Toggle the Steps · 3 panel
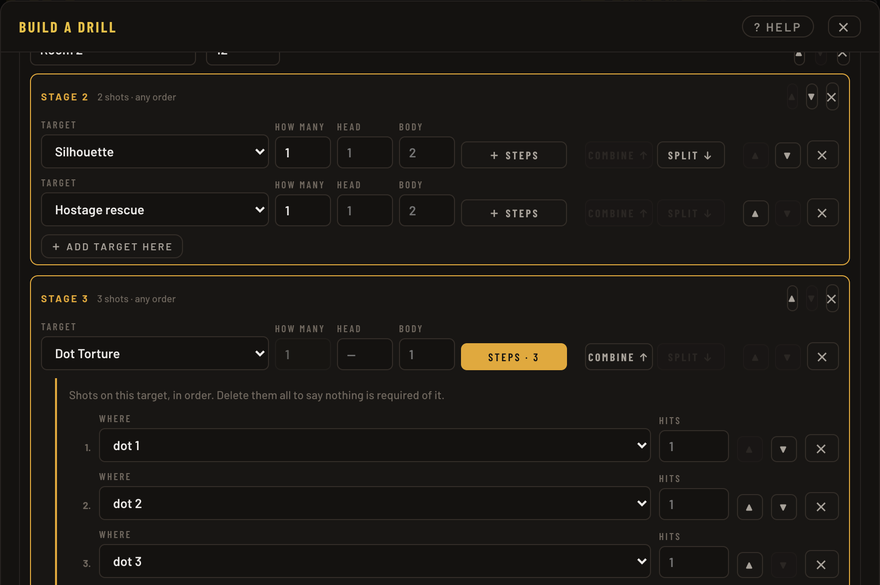 point(514,357)
